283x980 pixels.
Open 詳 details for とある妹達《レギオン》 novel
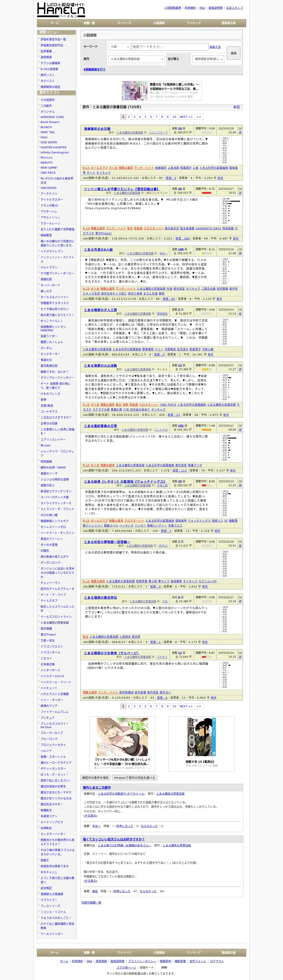click(240, 485)
